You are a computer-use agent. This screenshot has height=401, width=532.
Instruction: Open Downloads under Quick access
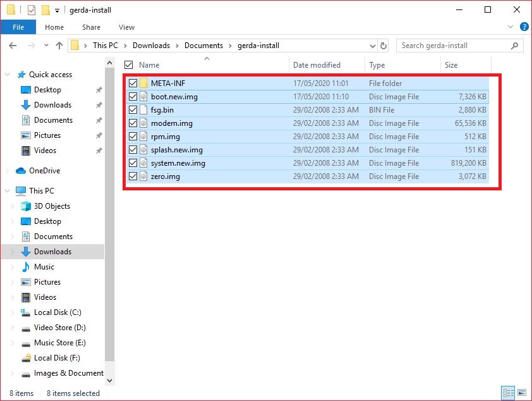(x=52, y=105)
